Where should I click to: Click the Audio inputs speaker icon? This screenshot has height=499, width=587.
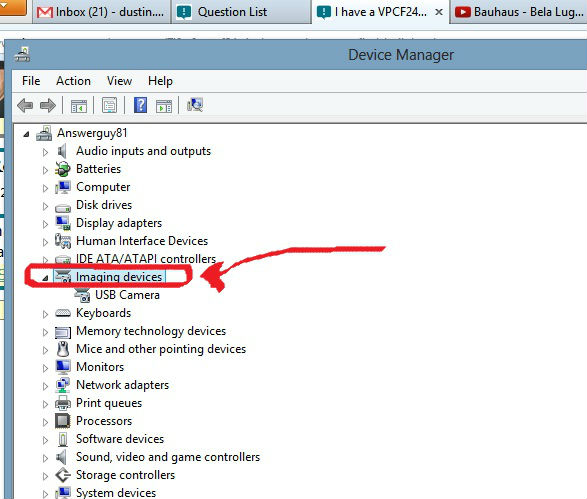pos(62,151)
